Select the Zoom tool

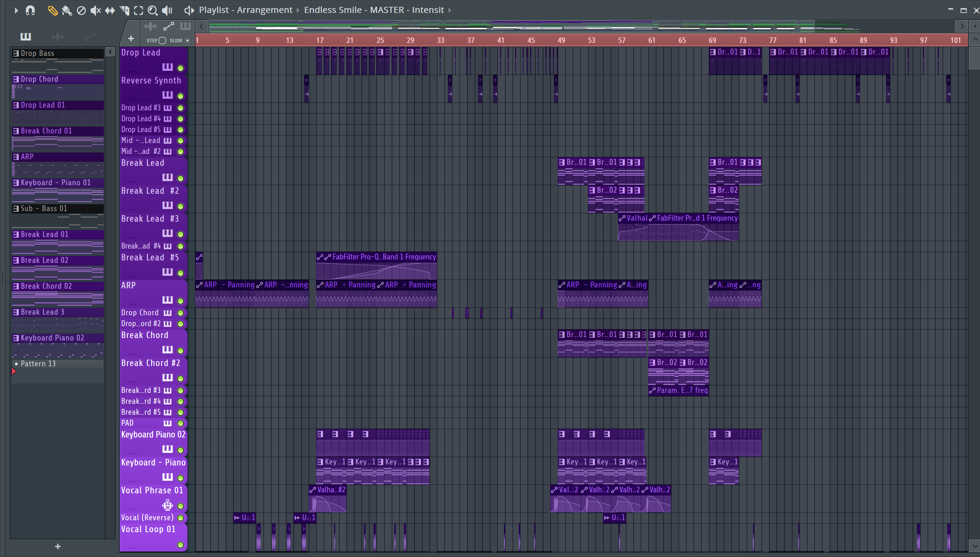click(152, 10)
